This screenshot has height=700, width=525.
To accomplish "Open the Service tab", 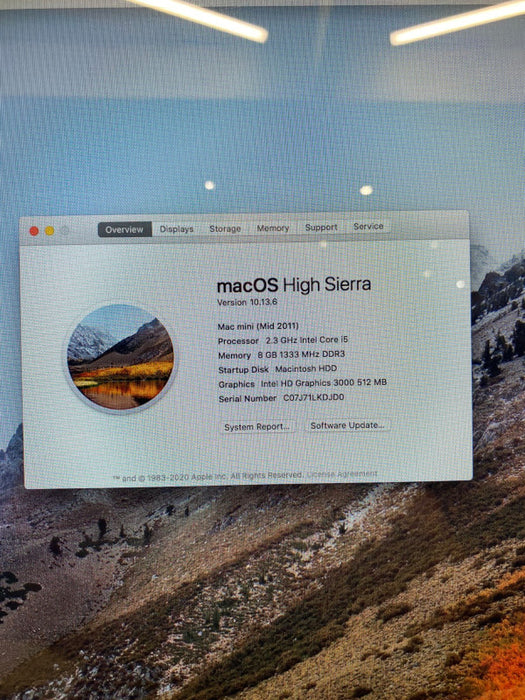I will tap(368, 226).
